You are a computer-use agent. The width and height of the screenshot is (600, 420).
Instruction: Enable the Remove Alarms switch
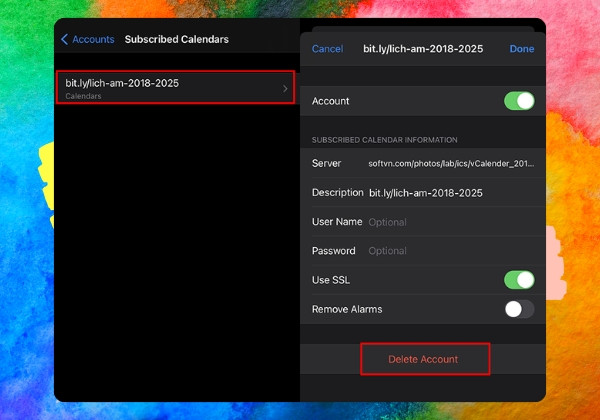[x=519, y=309]
